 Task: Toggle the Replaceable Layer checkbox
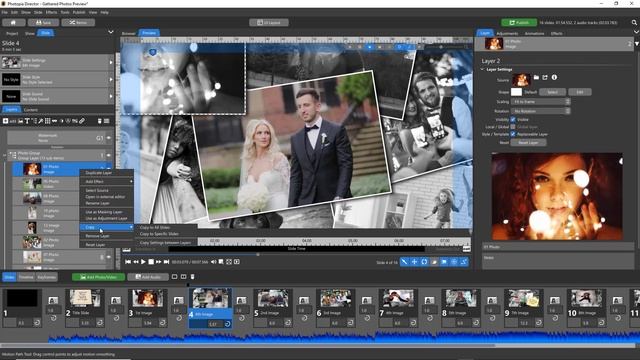[513, 134]
